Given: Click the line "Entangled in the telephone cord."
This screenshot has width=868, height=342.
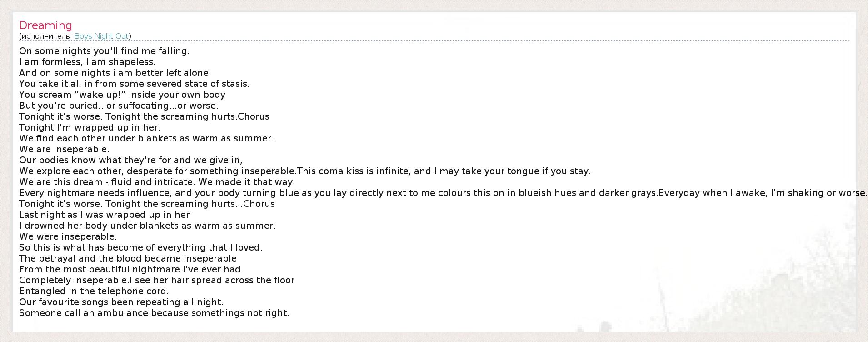Looking at the screenshot, I should pos(94,291).
